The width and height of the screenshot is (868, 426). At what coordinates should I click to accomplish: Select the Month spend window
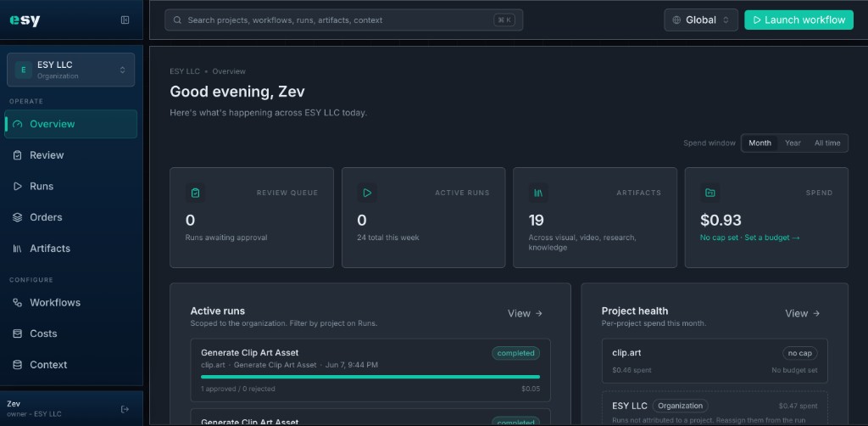pyautogui.click(x=760, y=143)
